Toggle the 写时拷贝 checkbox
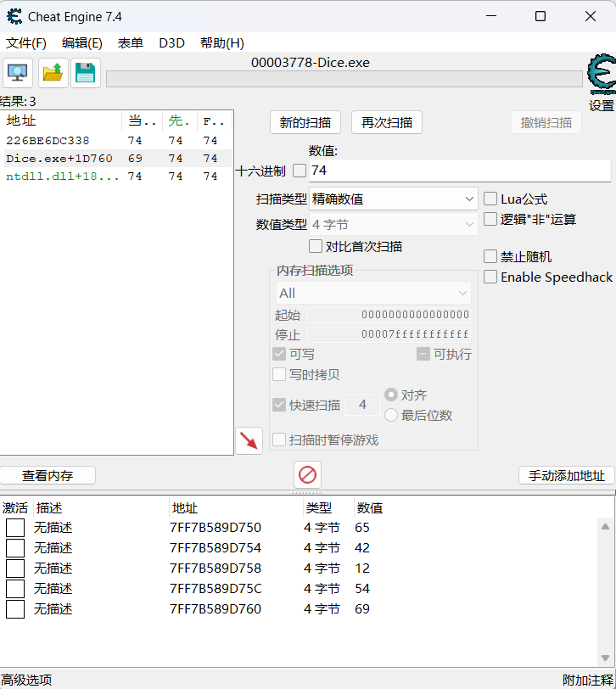616x689 pixels. [279, 374]
